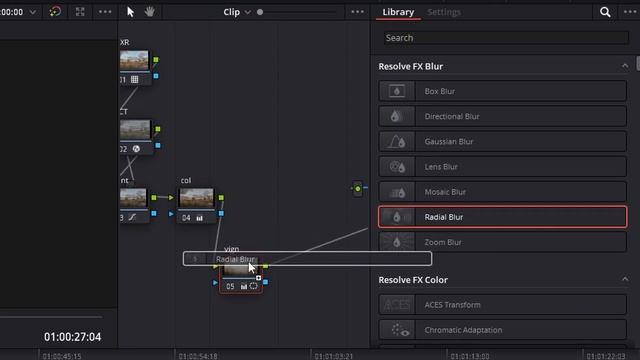Click the Directional Blur effect icon
This screenshot has width=640, height=360.
(x=396, y=116)
